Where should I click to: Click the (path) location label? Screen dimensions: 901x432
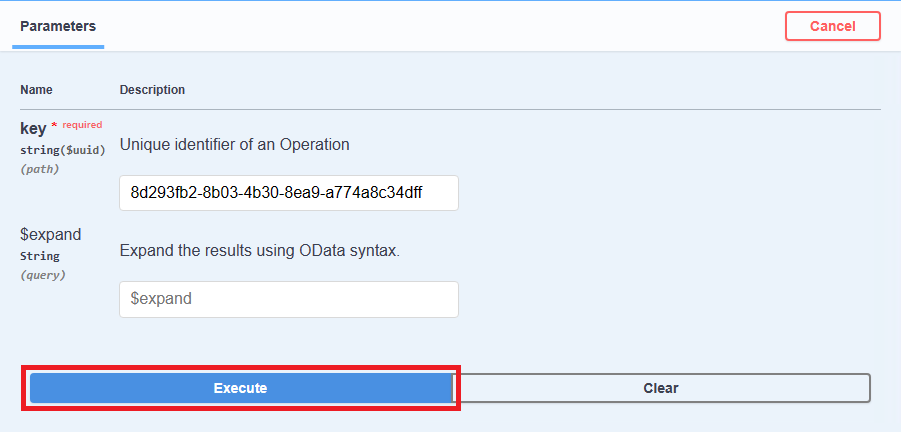coord(39,169)
